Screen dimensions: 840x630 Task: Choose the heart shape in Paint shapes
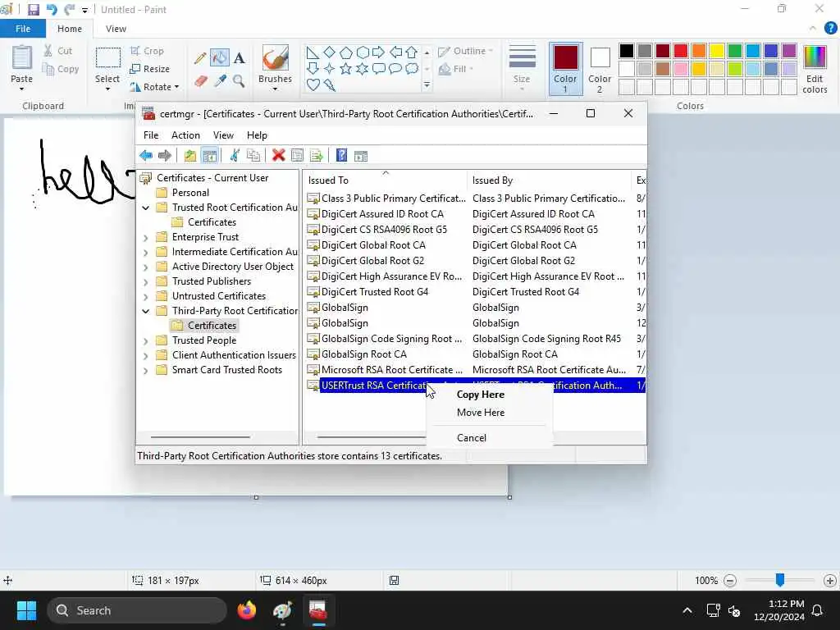[313, 84]
